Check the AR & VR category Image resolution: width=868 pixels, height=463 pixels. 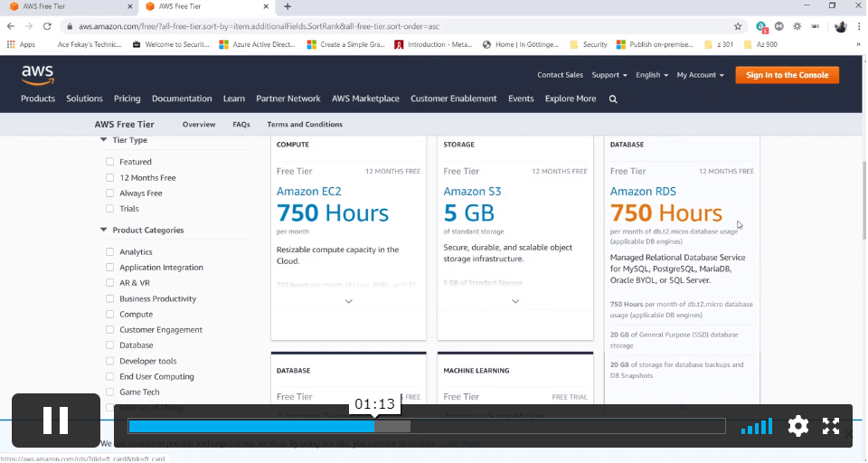click(109, 283)
